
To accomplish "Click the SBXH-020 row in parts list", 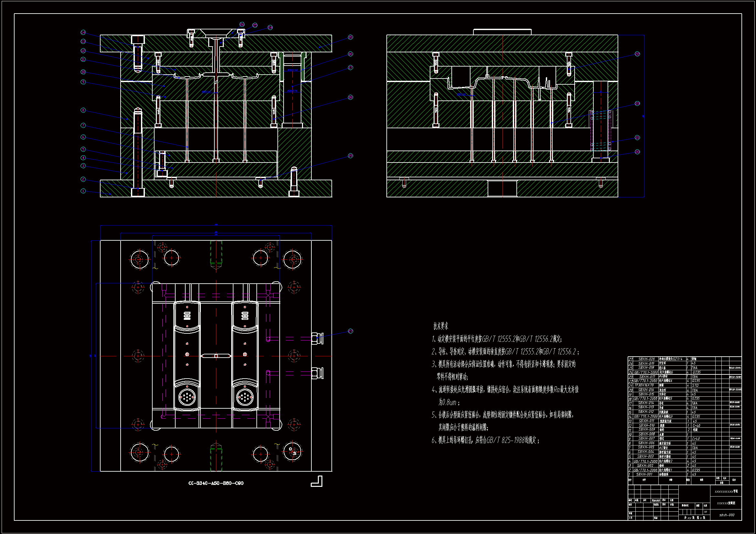I will pos(646,359).
